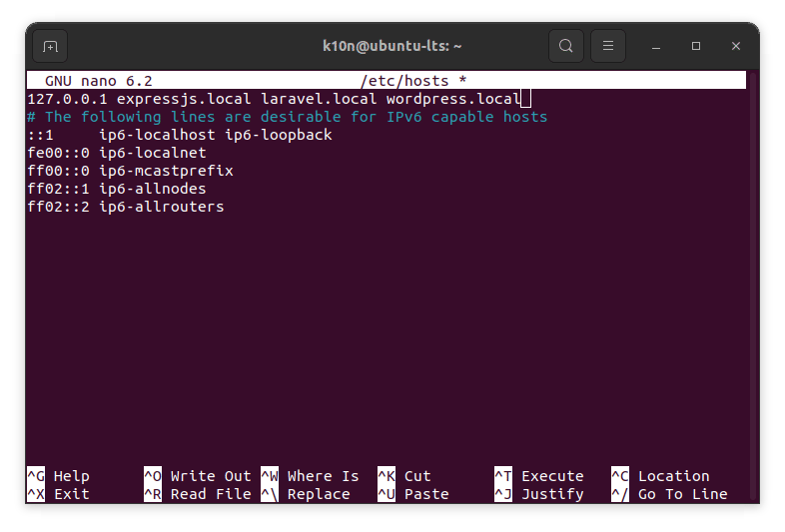
Task: Close the terminal window
Action: click(736, 46)
